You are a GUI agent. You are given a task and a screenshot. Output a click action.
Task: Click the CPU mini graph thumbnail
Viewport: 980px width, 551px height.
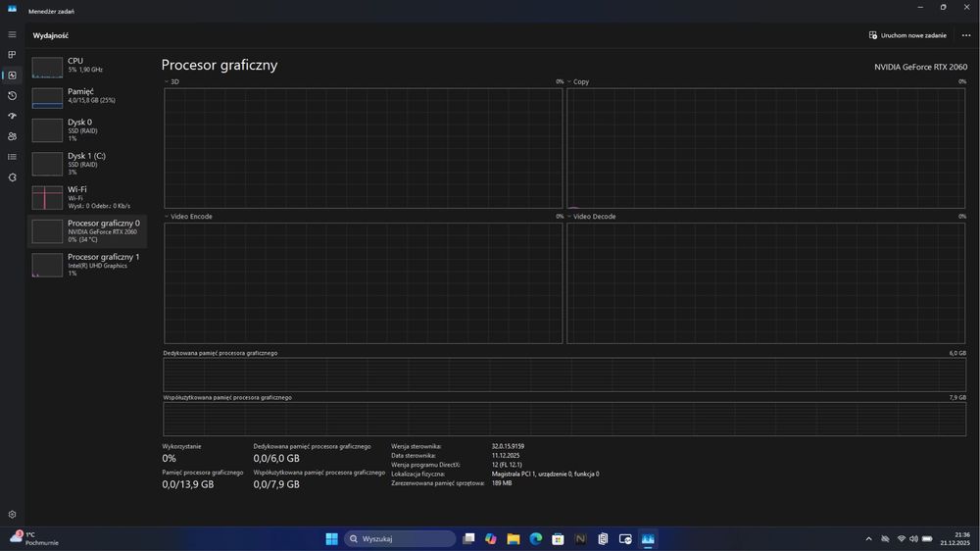tap(47, 68)
